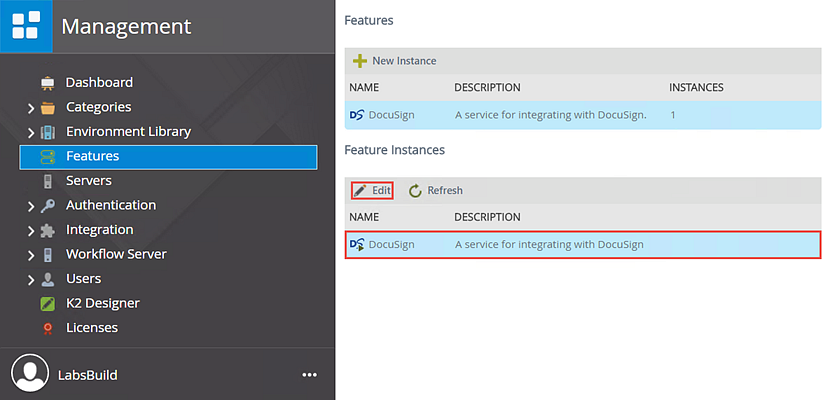The width and height of the screenshot is (830, 400).
Task: Refresh the Feature Instances list
Action: pos(436,190)
